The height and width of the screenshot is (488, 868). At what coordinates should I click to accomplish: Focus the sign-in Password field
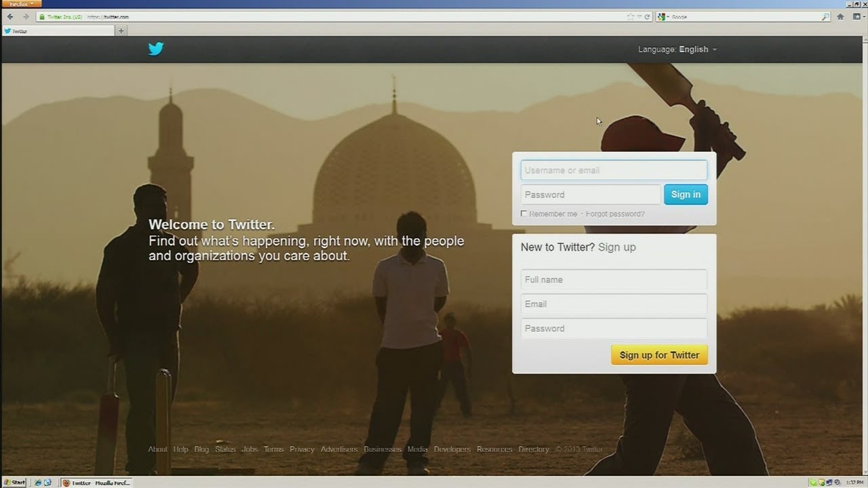tap(591, 195)
